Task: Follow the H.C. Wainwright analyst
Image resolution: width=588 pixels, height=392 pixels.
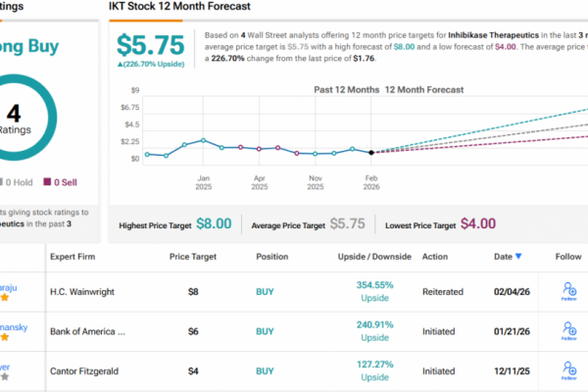Action: 569,290
